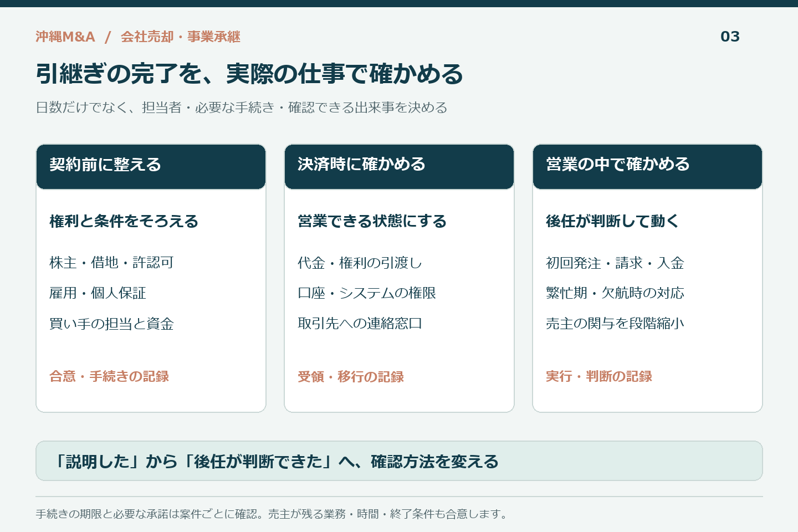This screenshot has height=532, width=798.
Task: Click the line 売主の関与を段階縮小
Action: tap(615, 324)
